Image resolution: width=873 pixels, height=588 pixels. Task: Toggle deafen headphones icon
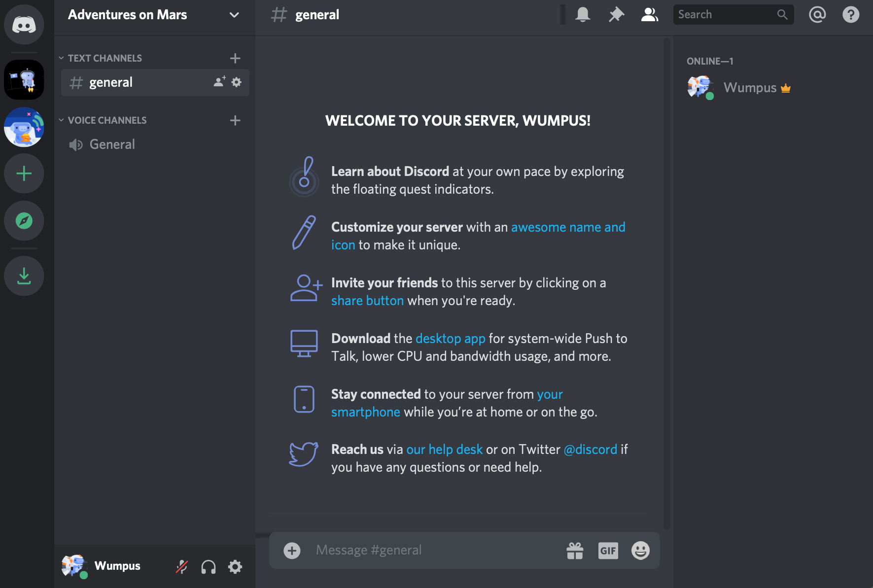coord(209,567)
